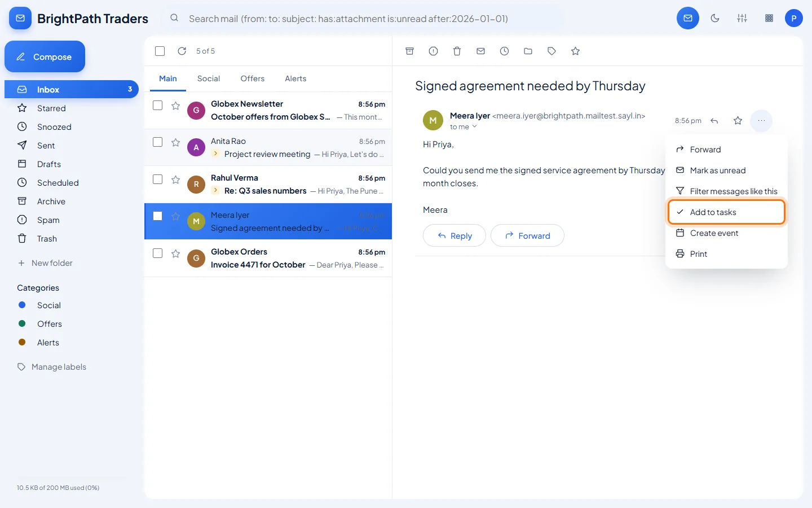
Task: Expand the Re: Q3 sales numbers thread chevron
Action: [215, 191]
